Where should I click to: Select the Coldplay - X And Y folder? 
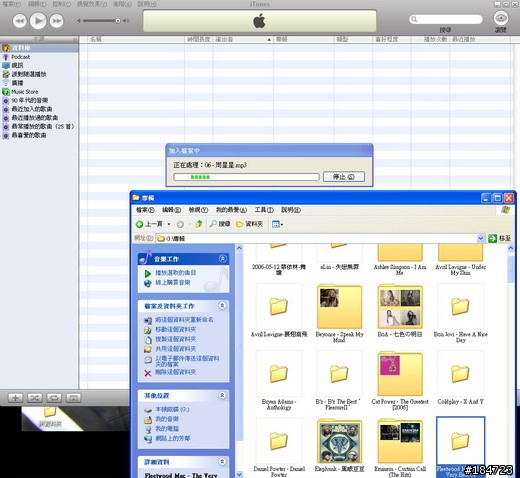[460, 378]
